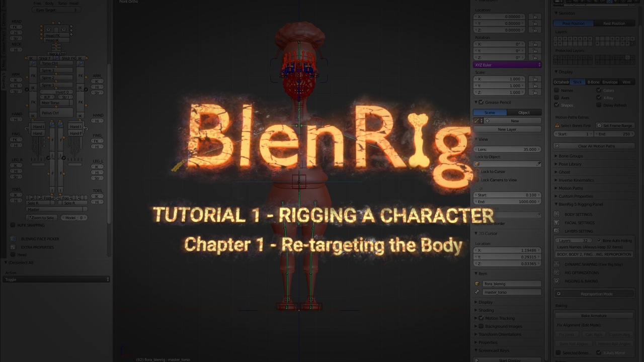The height and width of the screenshot is (362, 644).
Task: Open RIGGING & BAKING icon
Action: tap(556, 281)
